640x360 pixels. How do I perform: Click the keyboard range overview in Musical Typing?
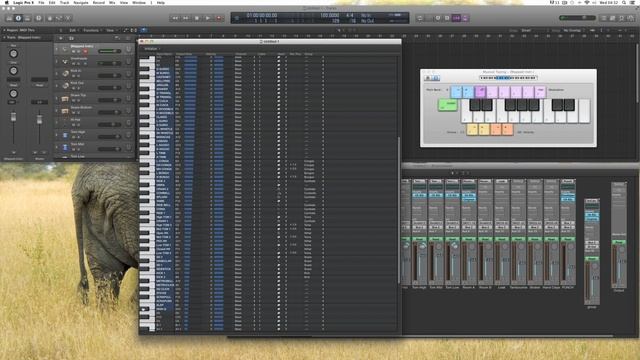508,78
